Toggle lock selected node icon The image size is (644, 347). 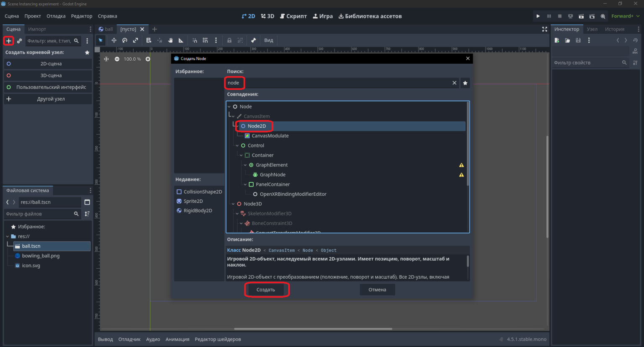[x=229, y=40]
